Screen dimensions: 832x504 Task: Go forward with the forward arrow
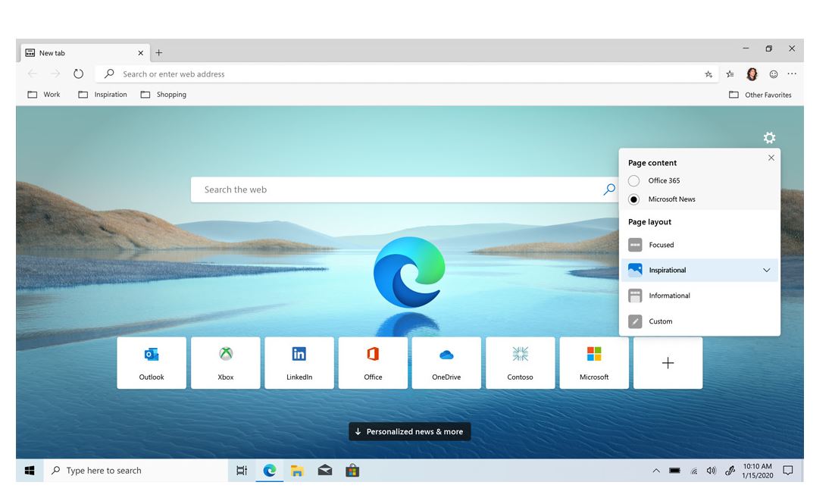pos(55,74)
